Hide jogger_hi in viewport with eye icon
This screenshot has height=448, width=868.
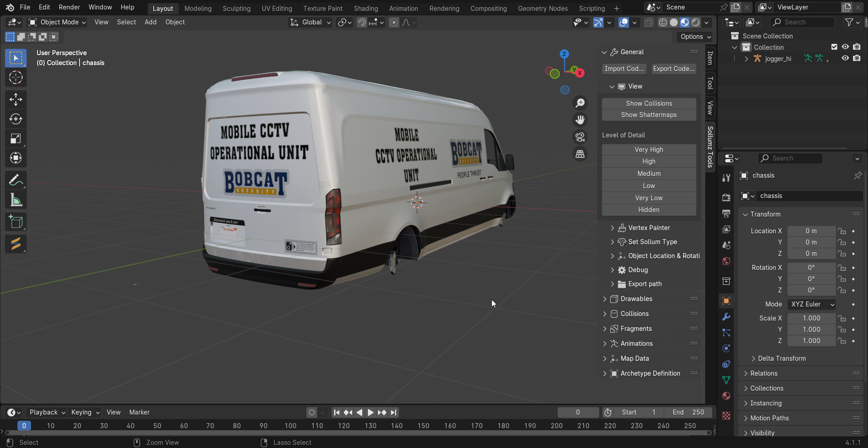point(845,58)
